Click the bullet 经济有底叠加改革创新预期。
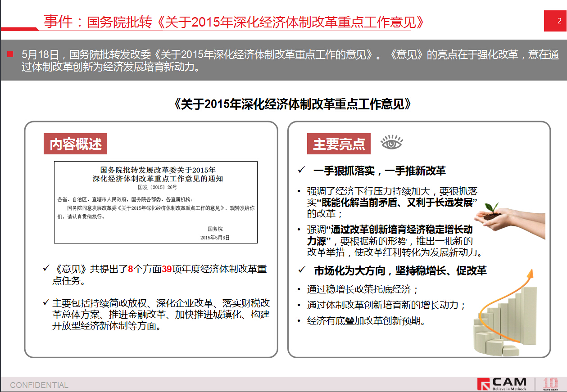Image resolution: width=567 pixels, height=392 pixels. coord(366,320)
